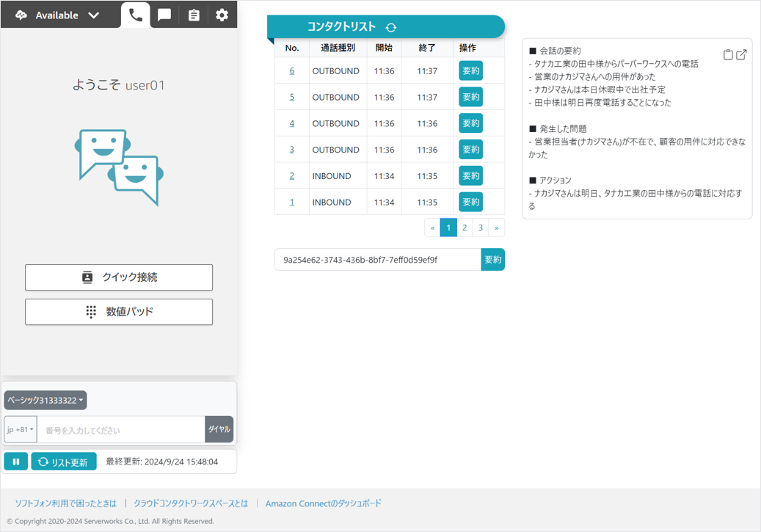Open contact No. 6 link
The height and width of the screenshot is (532, 761).
(x=291, y=71)
